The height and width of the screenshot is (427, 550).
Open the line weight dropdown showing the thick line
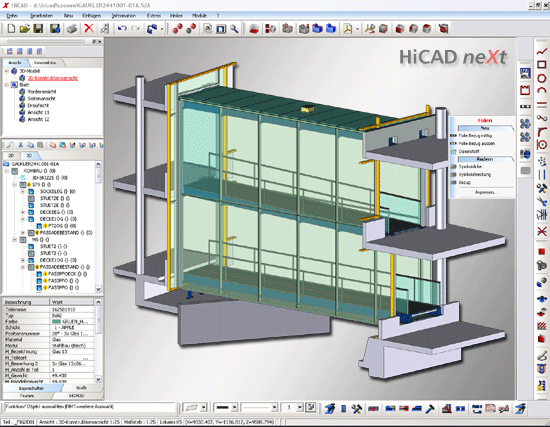click(x=235, y=407)
